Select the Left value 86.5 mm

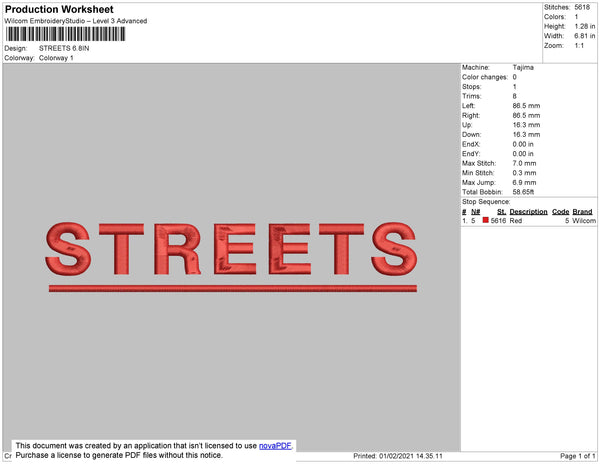pyautogui.click(x=526, y=106)
